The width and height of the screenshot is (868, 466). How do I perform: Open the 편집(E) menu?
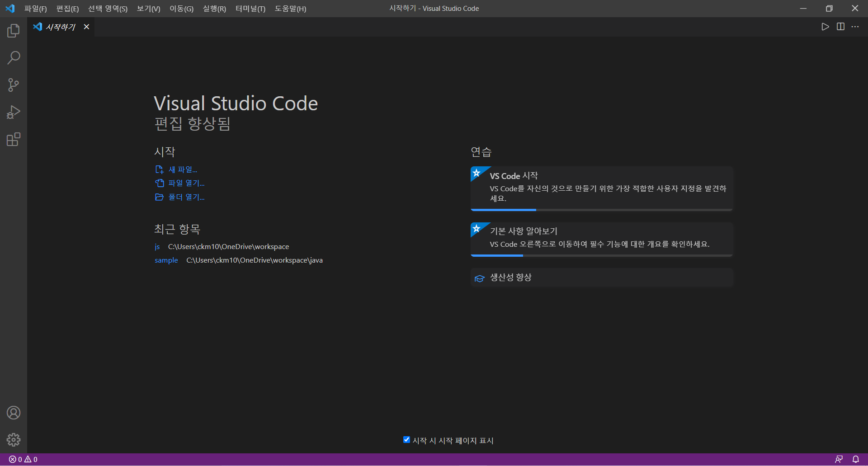pyautogui.click(x=67, y=9)
